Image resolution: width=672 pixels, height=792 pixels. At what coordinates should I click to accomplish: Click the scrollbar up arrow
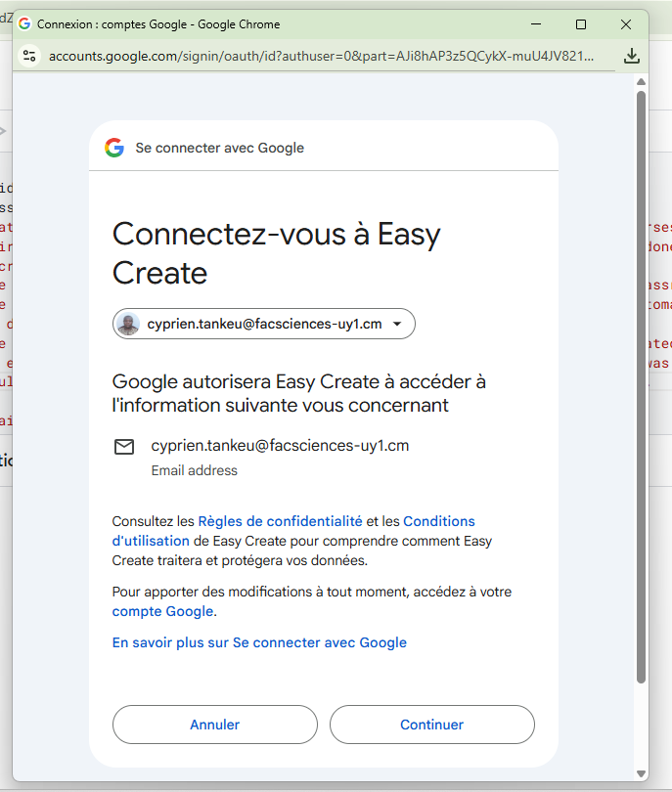pos(641,82)
